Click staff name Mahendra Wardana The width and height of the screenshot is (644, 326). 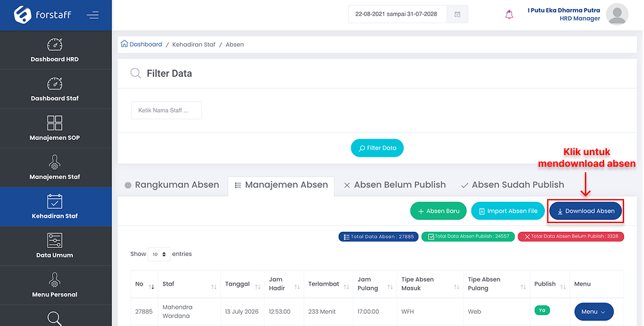177,312
